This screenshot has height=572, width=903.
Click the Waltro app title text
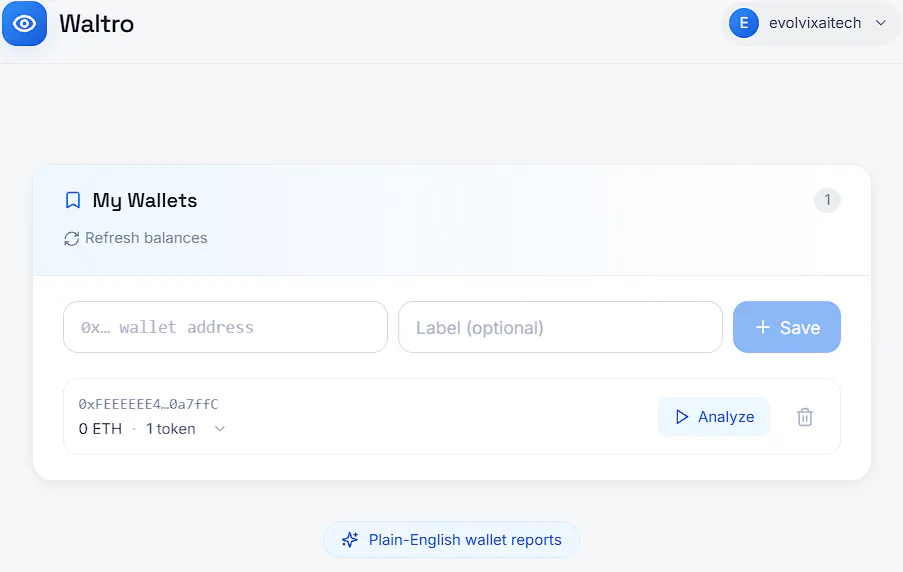tap(97, 24)
